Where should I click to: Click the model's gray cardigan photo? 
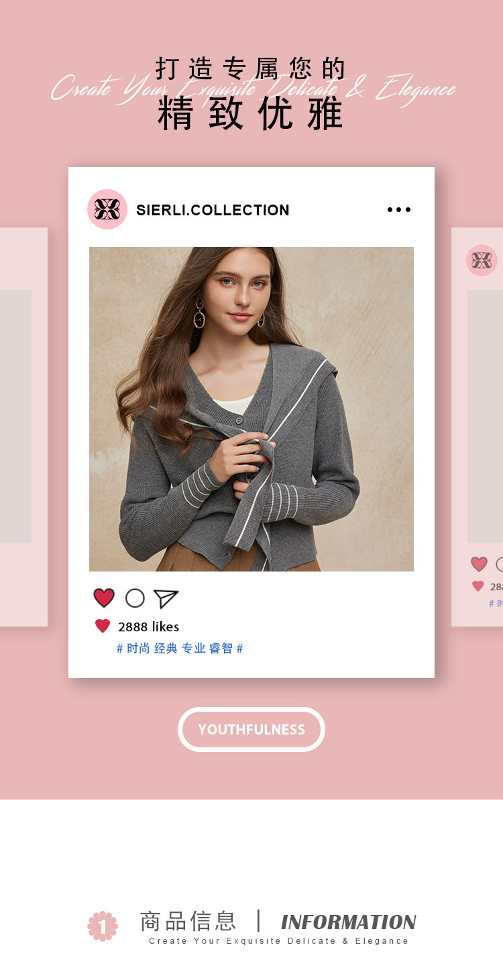(x=251, y=409)
